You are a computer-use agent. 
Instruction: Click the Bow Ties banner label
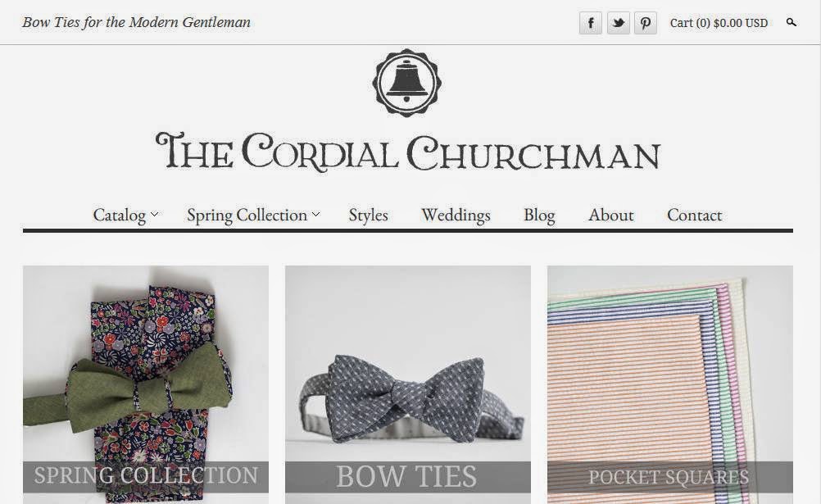click(408, 477)
